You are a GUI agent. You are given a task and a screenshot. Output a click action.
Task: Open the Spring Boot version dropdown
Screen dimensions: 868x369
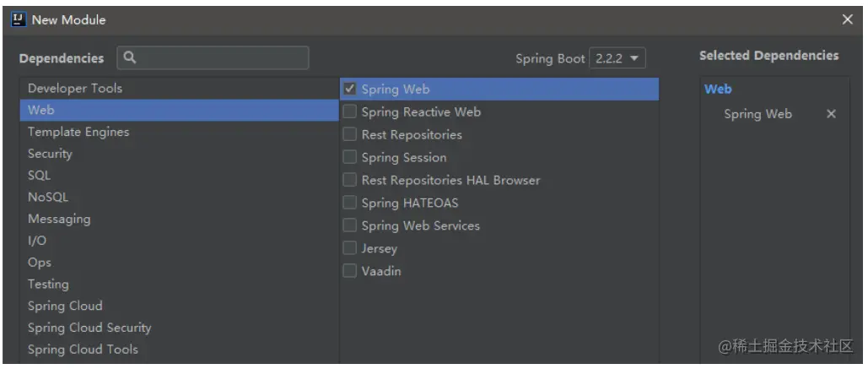pos(617,58)
